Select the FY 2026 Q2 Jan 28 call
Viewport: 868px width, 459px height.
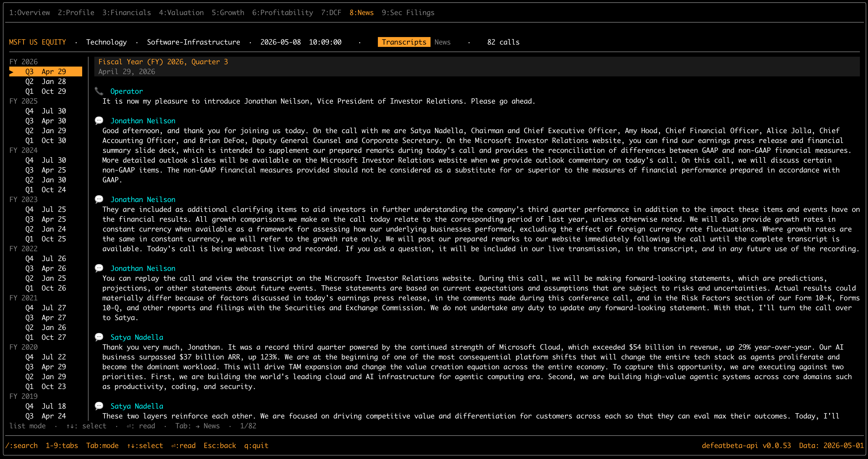tap(45, 81)
